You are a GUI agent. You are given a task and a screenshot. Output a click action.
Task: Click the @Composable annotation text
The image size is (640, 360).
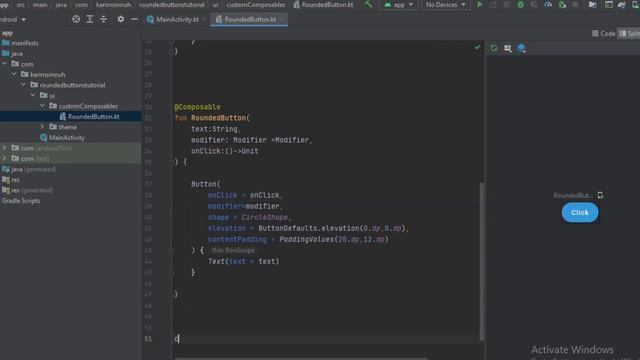[x=198, y=107]
